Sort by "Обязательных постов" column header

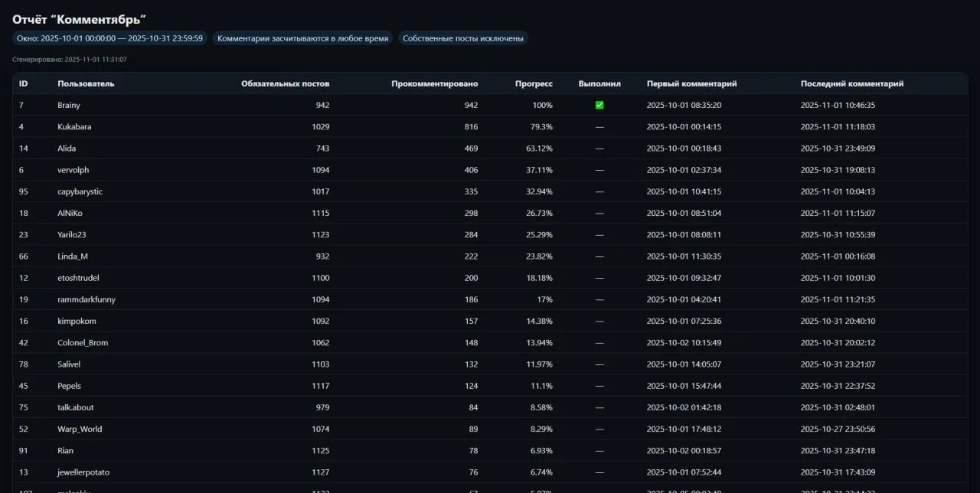click(285, 83)
